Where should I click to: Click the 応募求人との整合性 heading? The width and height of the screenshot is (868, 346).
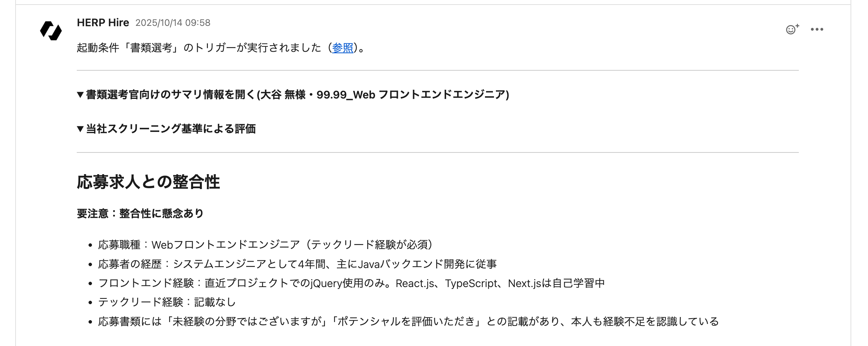pyautogui.click(x=148, y=182)
